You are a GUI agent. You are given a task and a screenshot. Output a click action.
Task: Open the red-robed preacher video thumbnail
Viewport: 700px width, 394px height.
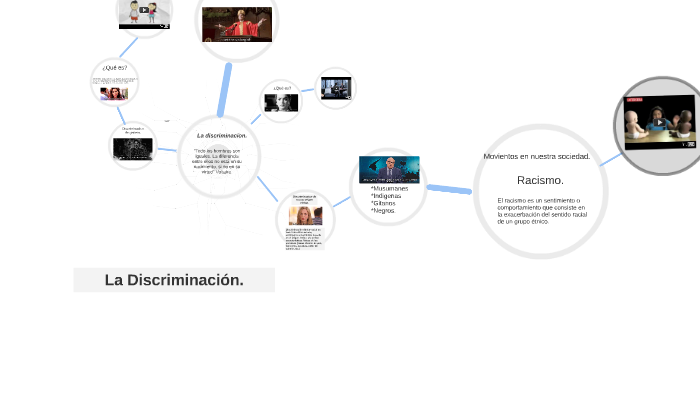237,25
